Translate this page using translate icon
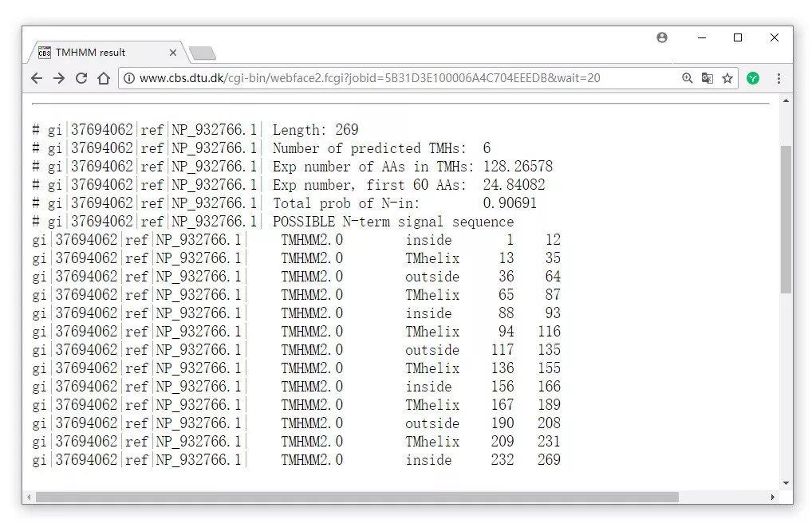 point(707,78)
